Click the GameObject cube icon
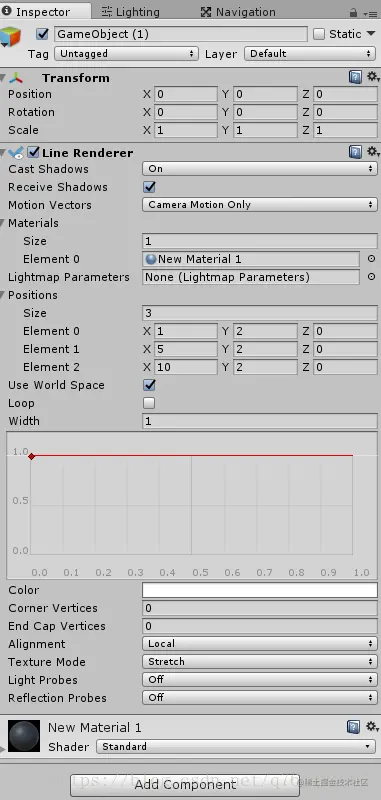Screen dimensions: 381x800 tap(11, 37)
